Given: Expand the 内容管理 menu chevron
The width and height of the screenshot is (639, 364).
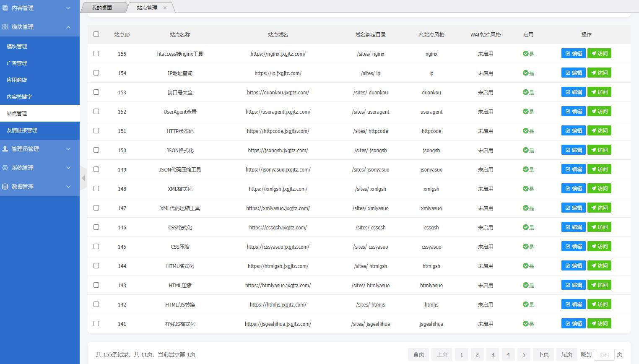Looking at the screenshot, I should tap(68, 8).
